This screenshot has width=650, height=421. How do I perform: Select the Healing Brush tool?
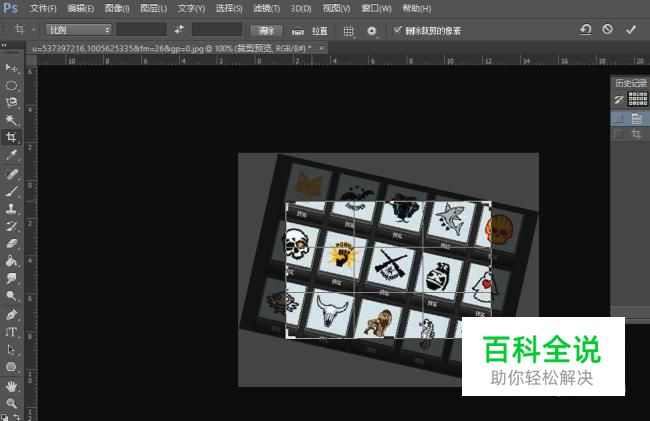tap(11, 174)
